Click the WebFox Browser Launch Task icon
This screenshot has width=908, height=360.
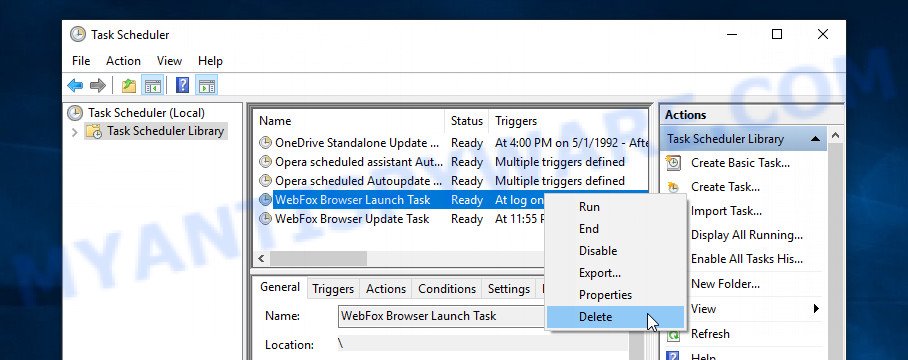[265, 200]
